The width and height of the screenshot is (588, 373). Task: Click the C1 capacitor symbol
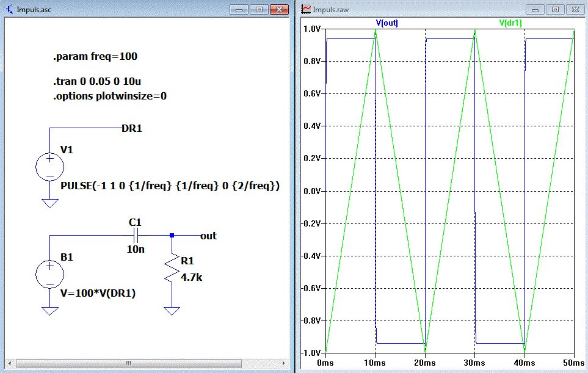[x=136, y=235]
